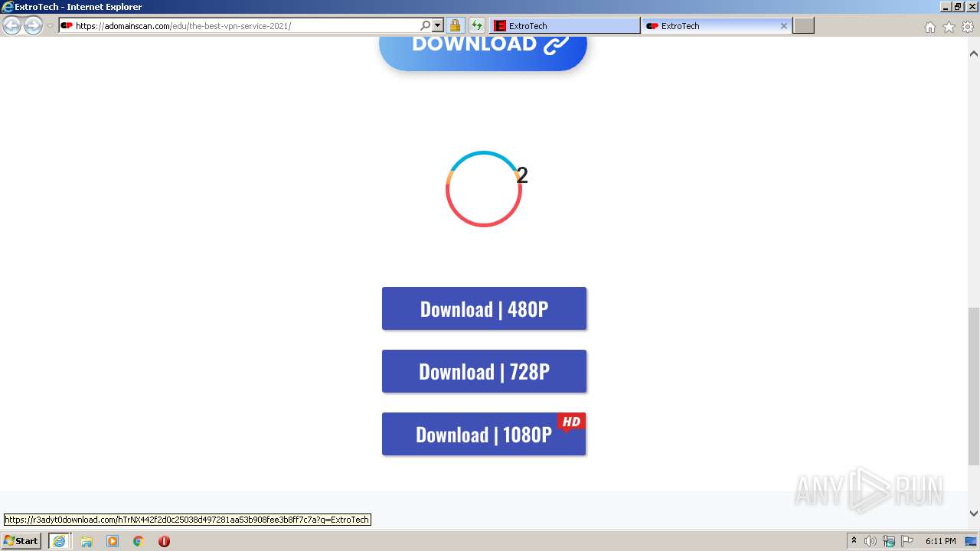Viewport: 980px width, 551px height.
Task: Click the Home icon
Action: (x=929, y=27)
